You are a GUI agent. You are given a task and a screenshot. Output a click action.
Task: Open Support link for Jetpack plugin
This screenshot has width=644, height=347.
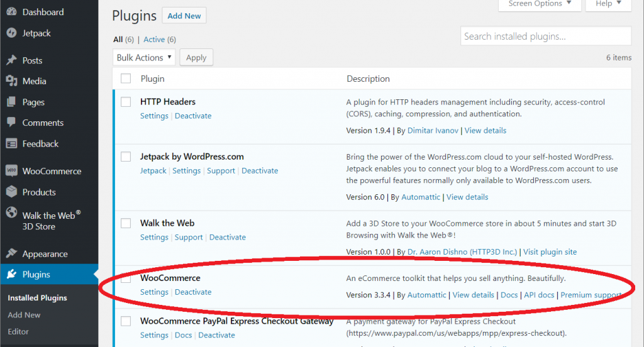221,171
